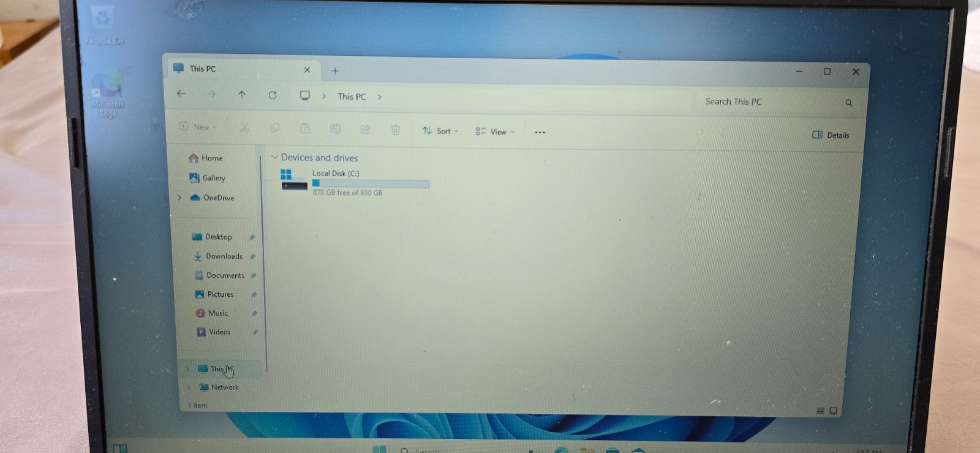
Task: Click the Copy toolbar icon
Action: click(x=275, y=128)
